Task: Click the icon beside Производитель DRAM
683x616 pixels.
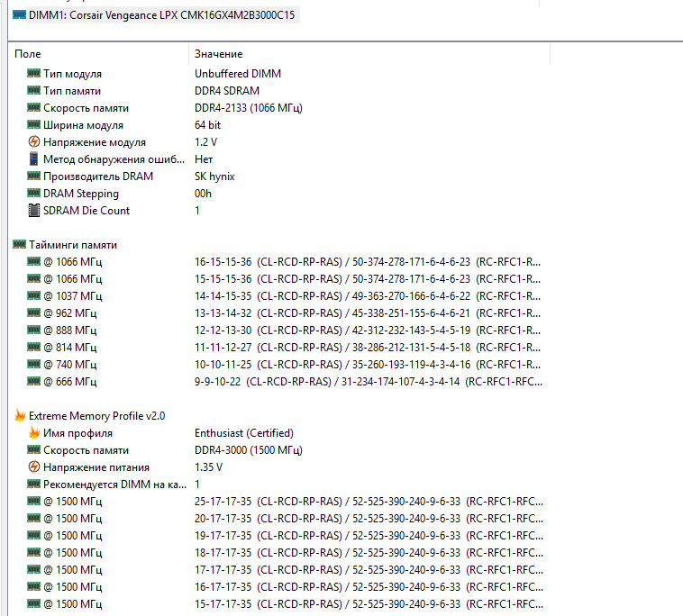Action: pos(33,176)
